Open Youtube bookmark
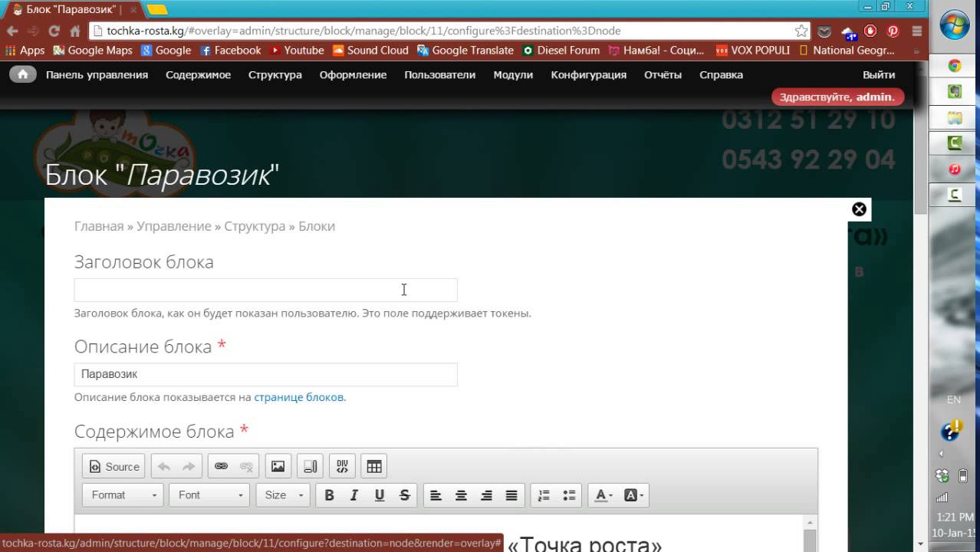This screenshot has height=552, width=980. point(297,50)
